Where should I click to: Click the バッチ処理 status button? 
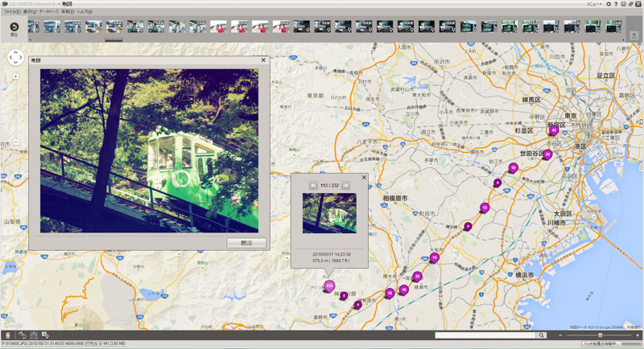click(612, 344)
